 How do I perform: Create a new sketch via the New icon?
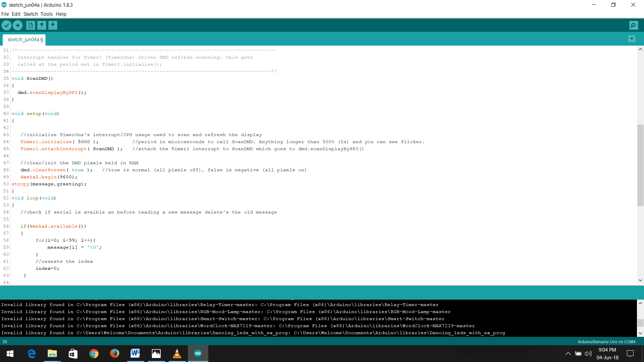[30, 25]
